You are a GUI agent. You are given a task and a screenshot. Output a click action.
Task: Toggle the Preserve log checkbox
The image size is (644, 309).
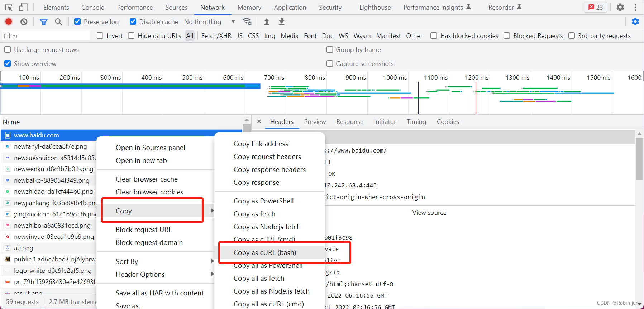point(77,22)
